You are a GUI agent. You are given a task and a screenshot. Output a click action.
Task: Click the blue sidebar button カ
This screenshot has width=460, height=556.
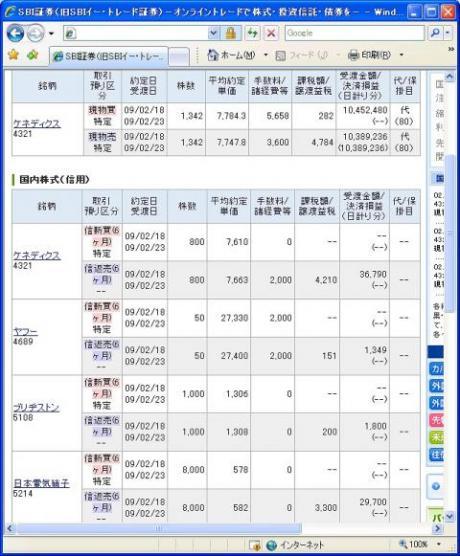point(437,369)
